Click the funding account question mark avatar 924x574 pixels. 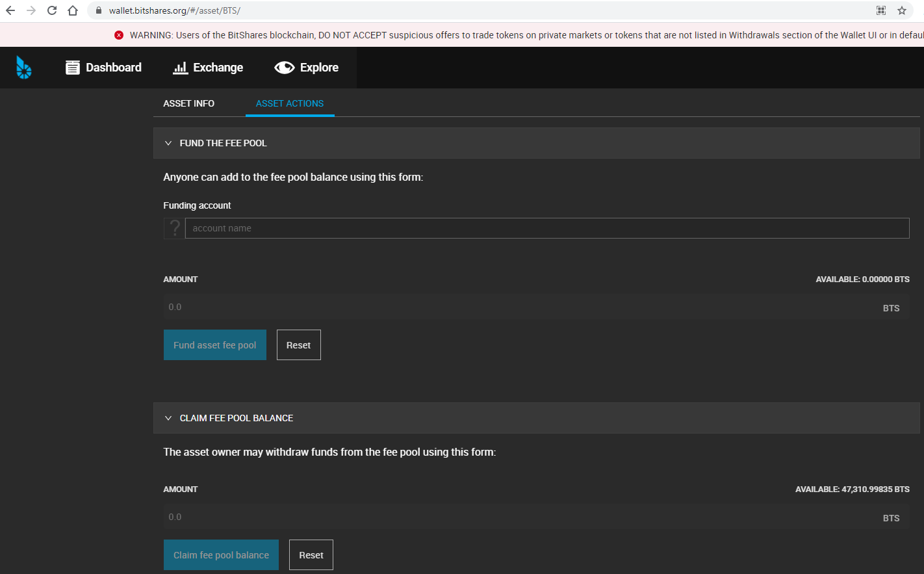pos(174,228)
